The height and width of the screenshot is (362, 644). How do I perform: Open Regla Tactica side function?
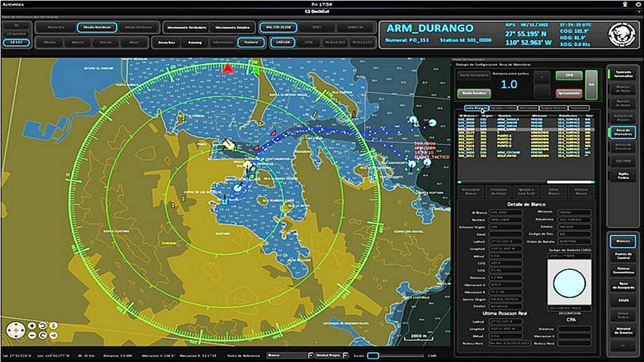click(x=623, y=176)
